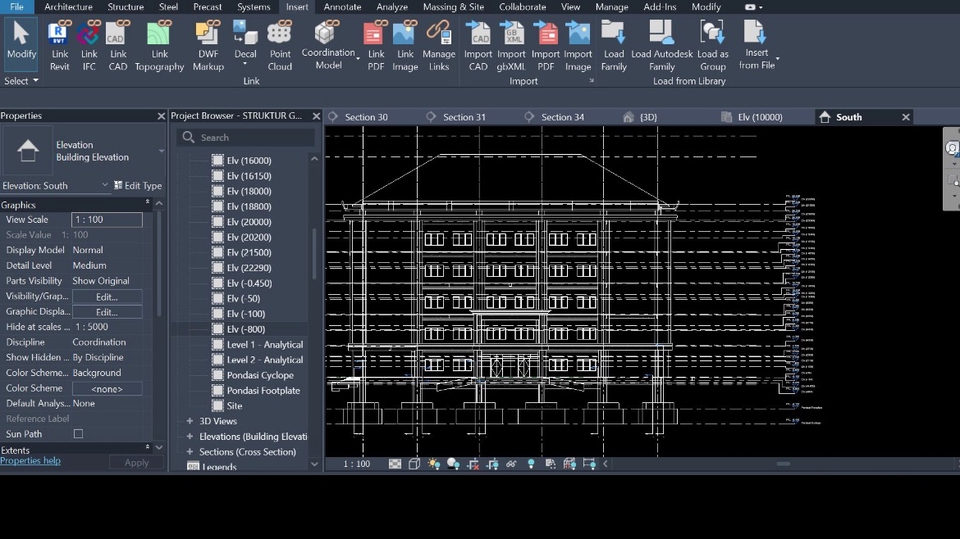Switch to the Section 31 view tab
The image size is (960, 539).
464,117
